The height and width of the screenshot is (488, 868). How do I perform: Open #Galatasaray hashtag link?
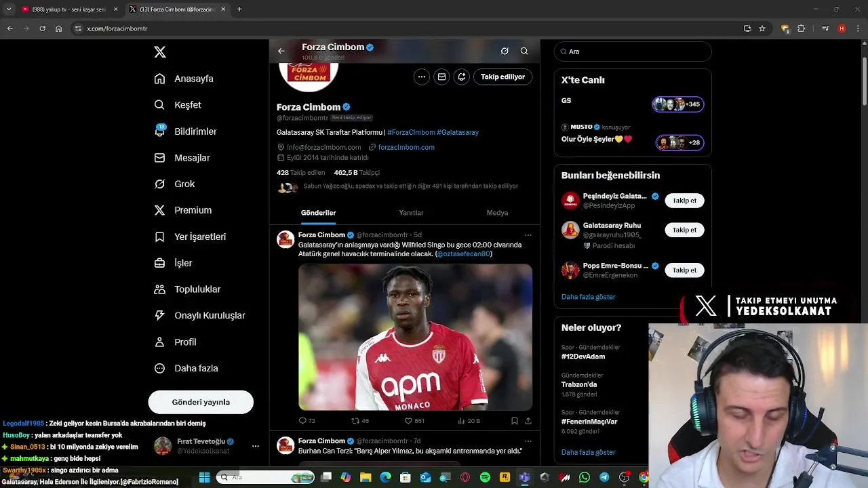pos(458,132)
